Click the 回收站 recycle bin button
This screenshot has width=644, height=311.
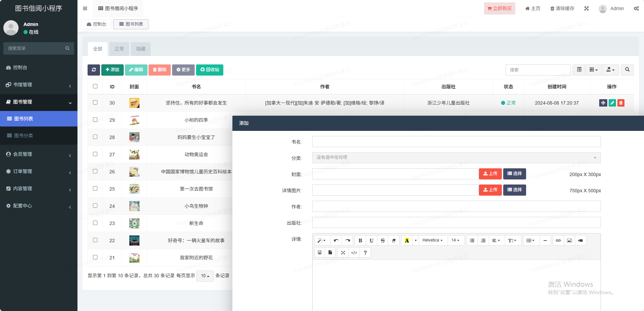(x=210, y=70)
